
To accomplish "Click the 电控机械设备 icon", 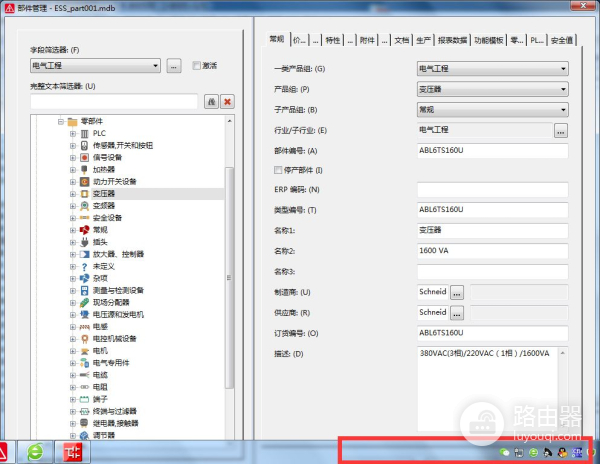I will click(85, 339).
